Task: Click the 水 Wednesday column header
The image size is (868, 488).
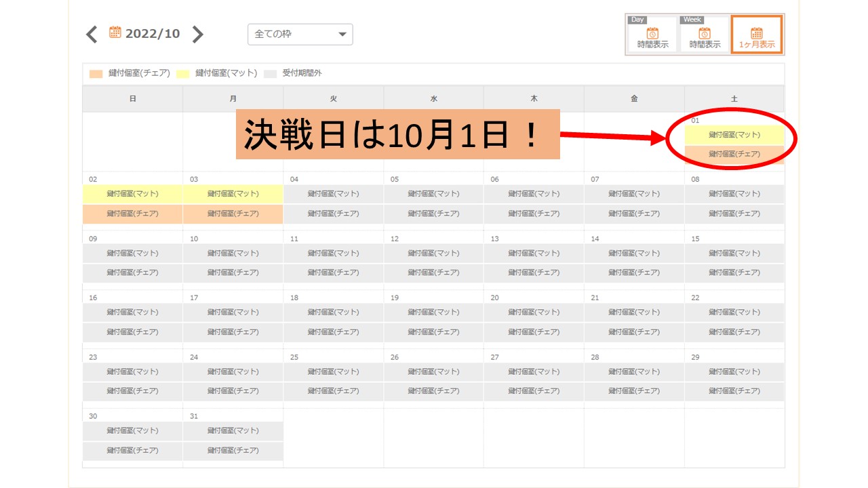Action: [434, 99]
